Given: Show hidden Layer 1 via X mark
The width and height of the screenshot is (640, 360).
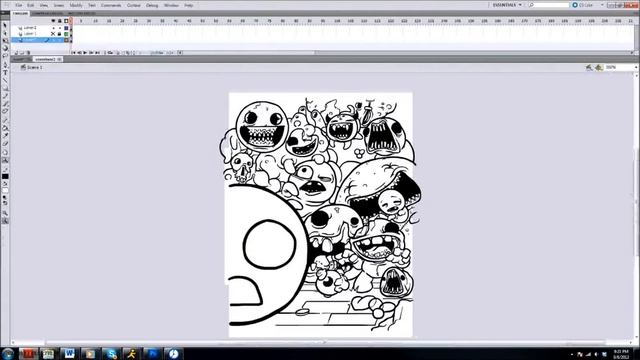Looking at the screenshot, I should pyautogui.click(x=53, y=34).
